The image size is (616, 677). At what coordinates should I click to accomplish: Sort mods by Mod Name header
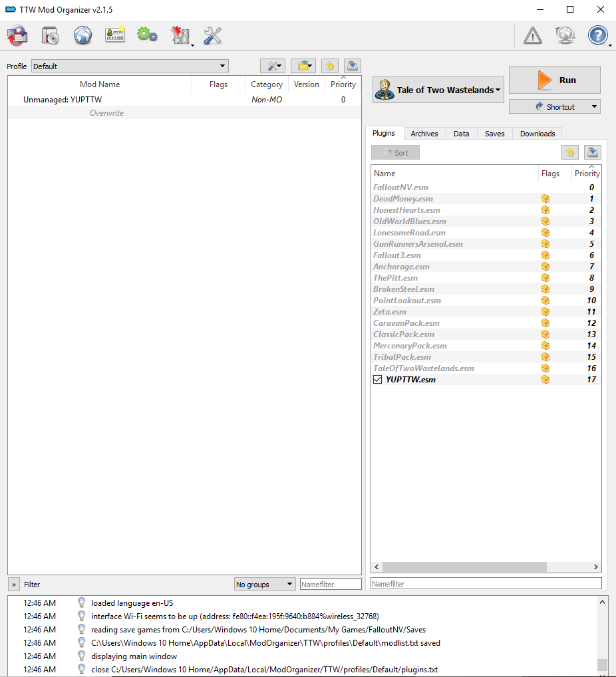pyautogui.click(x=100, y=84)
